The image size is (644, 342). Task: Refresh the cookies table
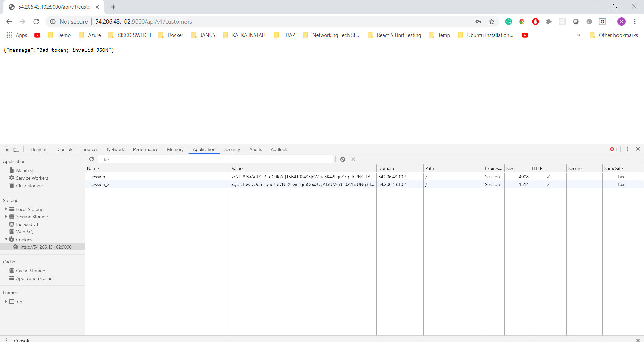tap(92, 159)
